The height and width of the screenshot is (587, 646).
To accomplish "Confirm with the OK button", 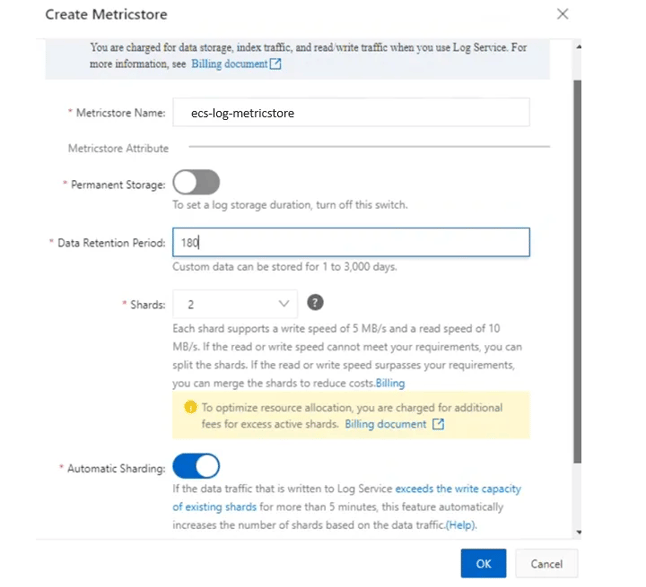I will 484,564.
